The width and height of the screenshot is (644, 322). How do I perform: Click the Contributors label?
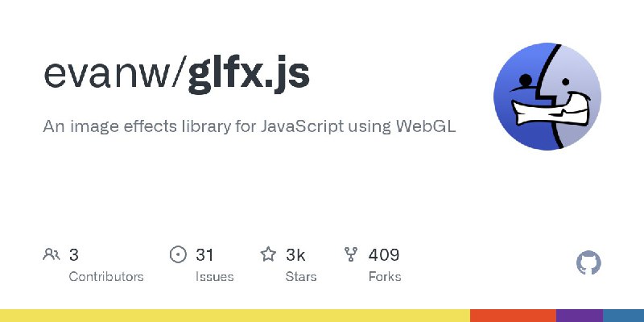click(106, 276)
